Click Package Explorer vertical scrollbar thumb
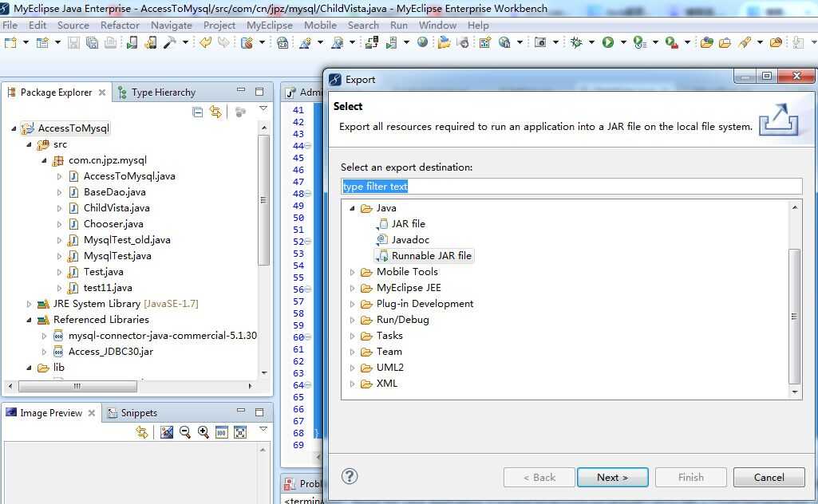This screenshot has height=504, width=818. (x=264, y=200)
